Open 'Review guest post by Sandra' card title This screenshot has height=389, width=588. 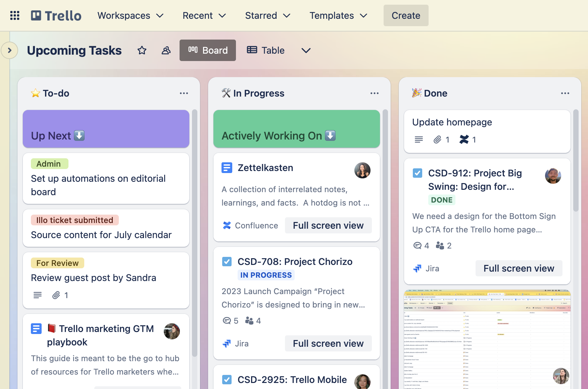(94, 278)
